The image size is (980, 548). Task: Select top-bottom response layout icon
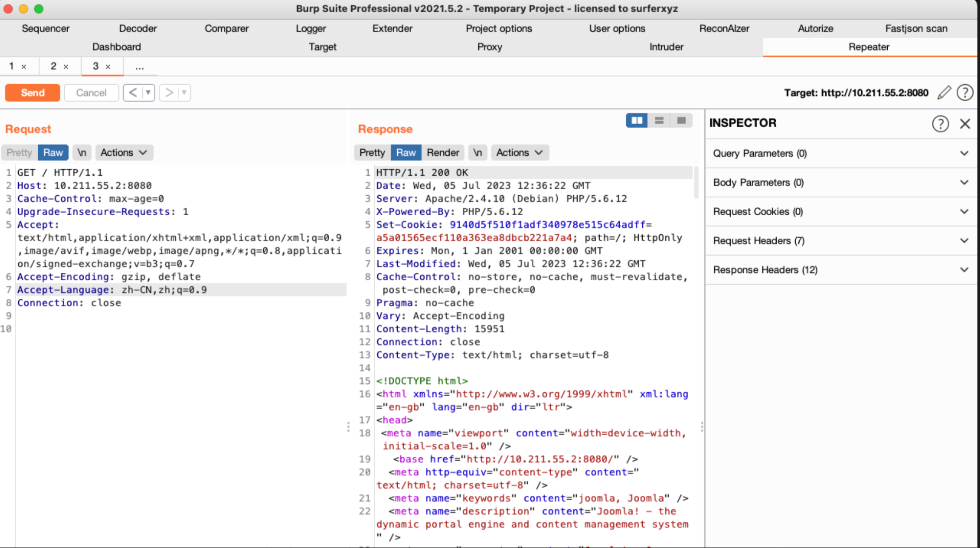[659, 121]
